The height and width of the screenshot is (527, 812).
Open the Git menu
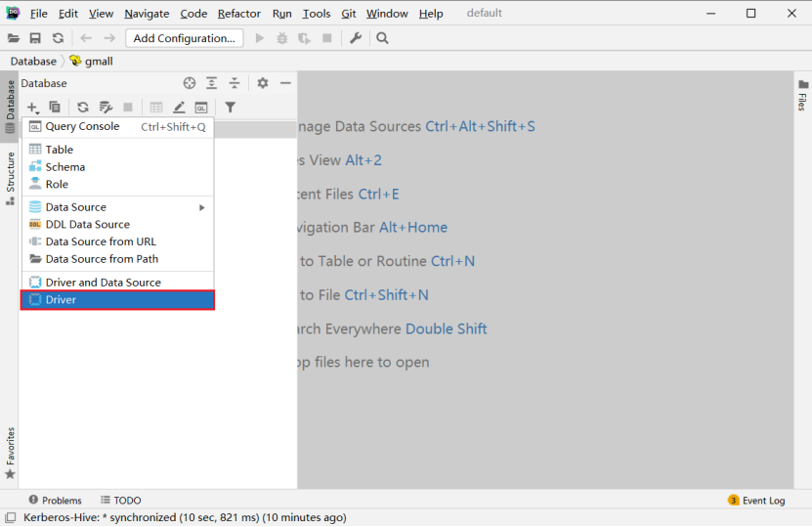(x=349, y=14)
